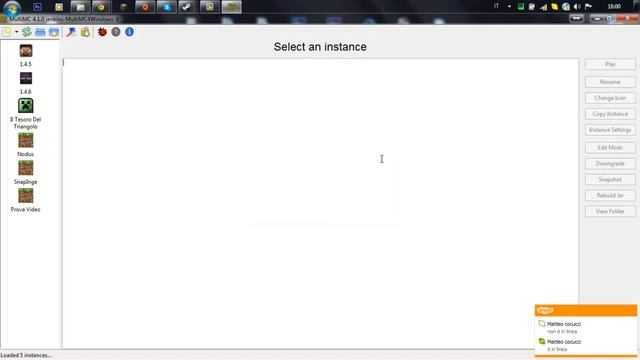The height and width of the screenshot is (360, 640).
Task: Click the Edit Mods button
Action: coord(610,147)
